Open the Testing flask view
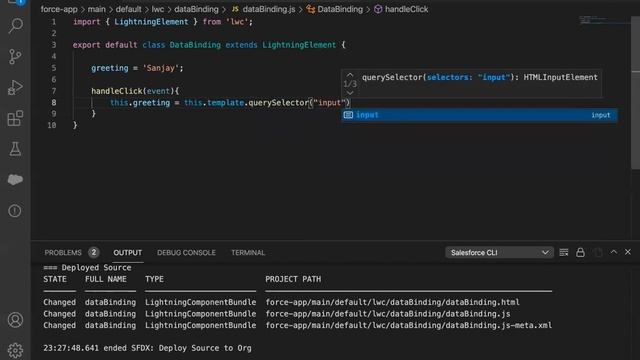Image resolution: width=640 pixels, height=360 pixels. (15, 149)
